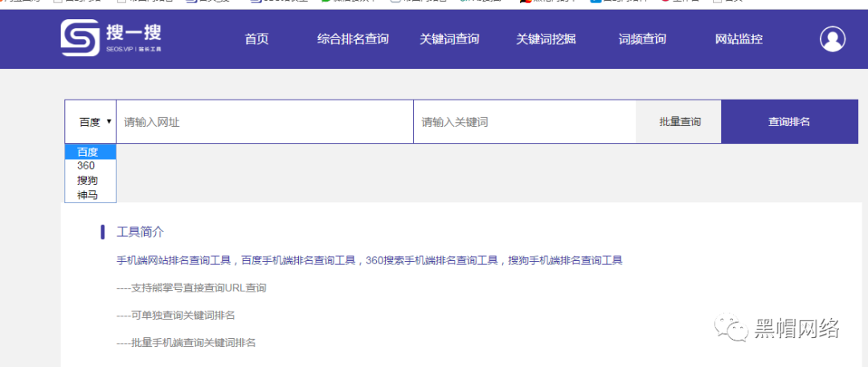
Task: Open the user account avatar icon
Action: [832, 39]
